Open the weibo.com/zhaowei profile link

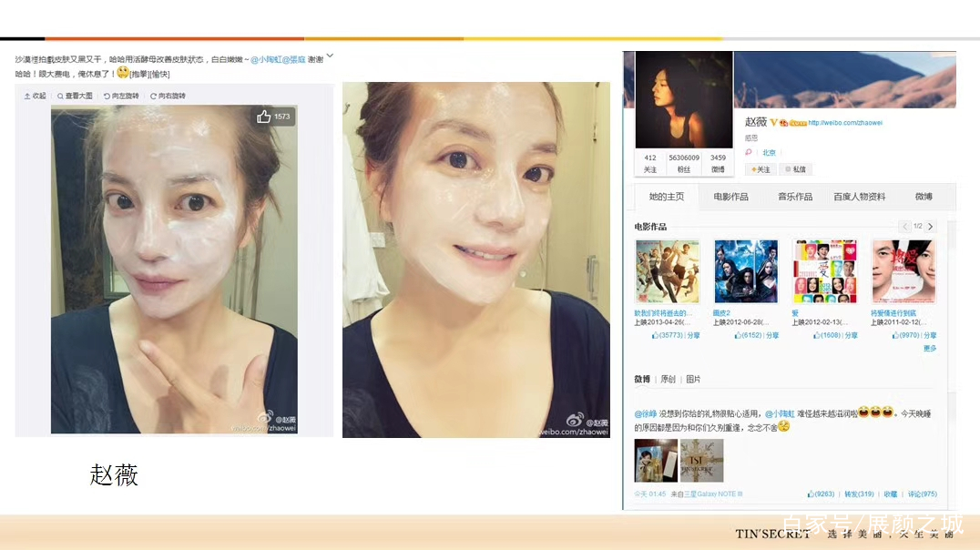[845, 123]
